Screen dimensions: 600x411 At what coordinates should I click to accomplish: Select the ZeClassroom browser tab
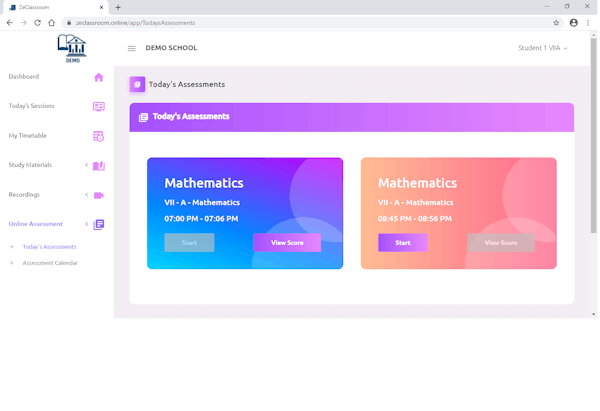click(x=54, y=7)
